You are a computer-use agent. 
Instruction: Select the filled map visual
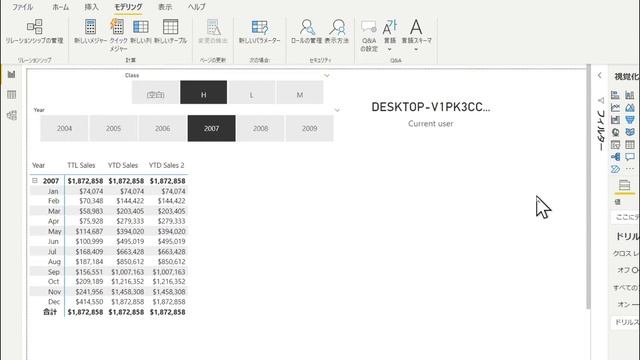pos(630,132)
